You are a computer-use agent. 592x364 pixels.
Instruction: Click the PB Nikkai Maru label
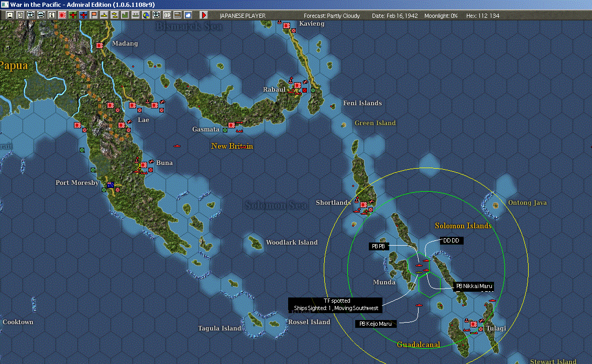coord(474,286)
